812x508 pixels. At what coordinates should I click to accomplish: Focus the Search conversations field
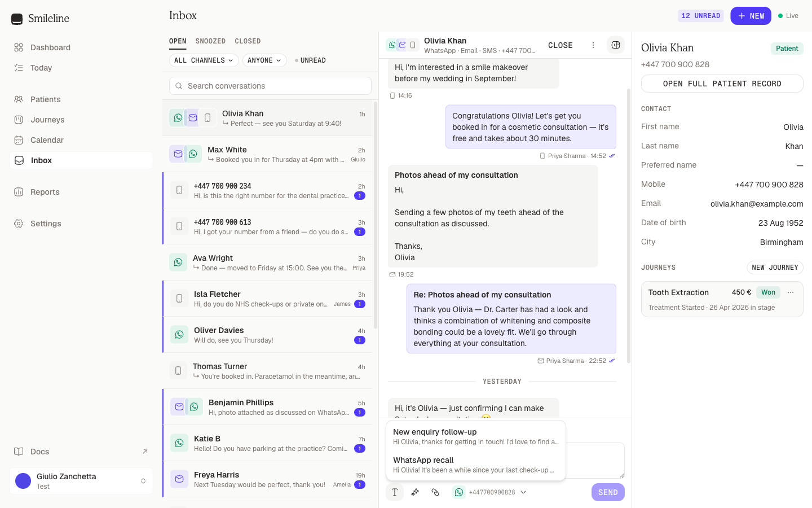click(270, 86)
